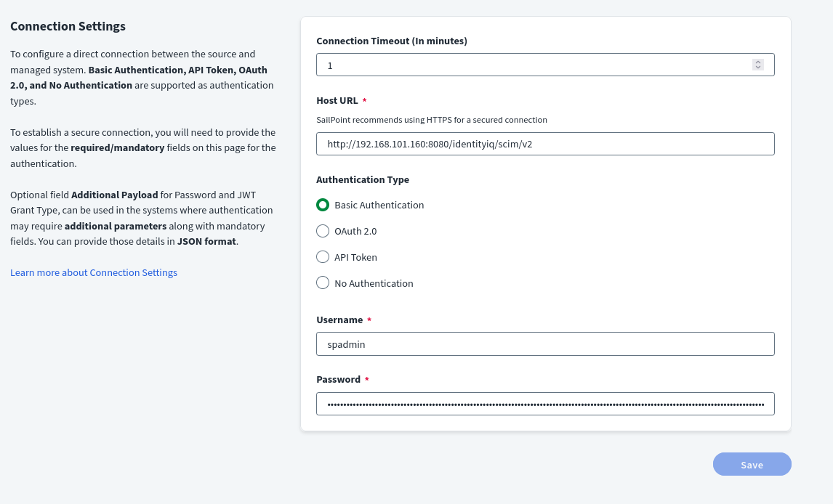Click the bold JSON format text

click(x=206, y=241)
